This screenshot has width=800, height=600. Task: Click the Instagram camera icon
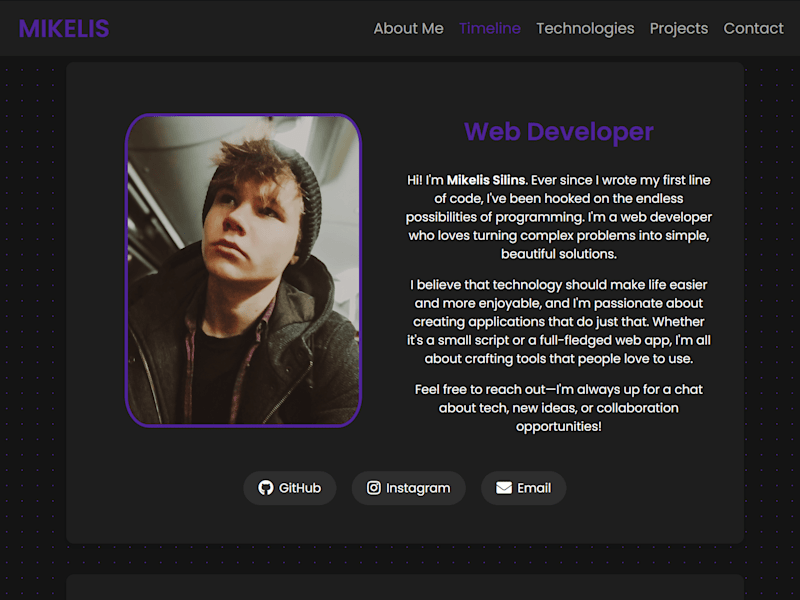pos(373,488)
